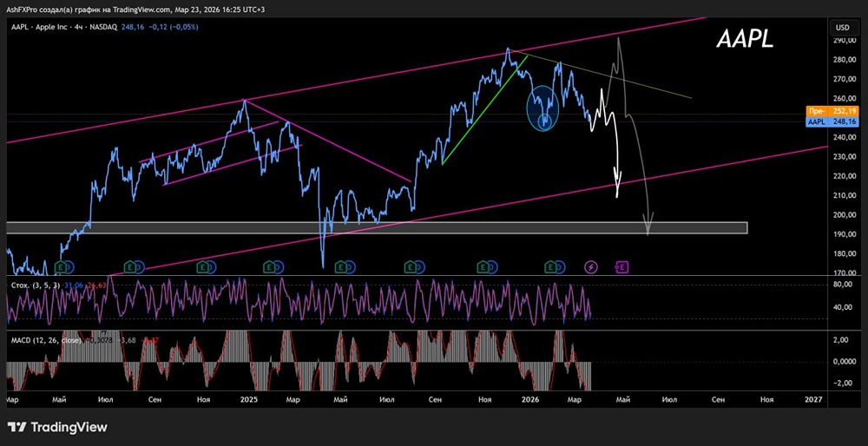
Task: Click the AAPL Apple Inc symbol legend
Action: [64, 27]
